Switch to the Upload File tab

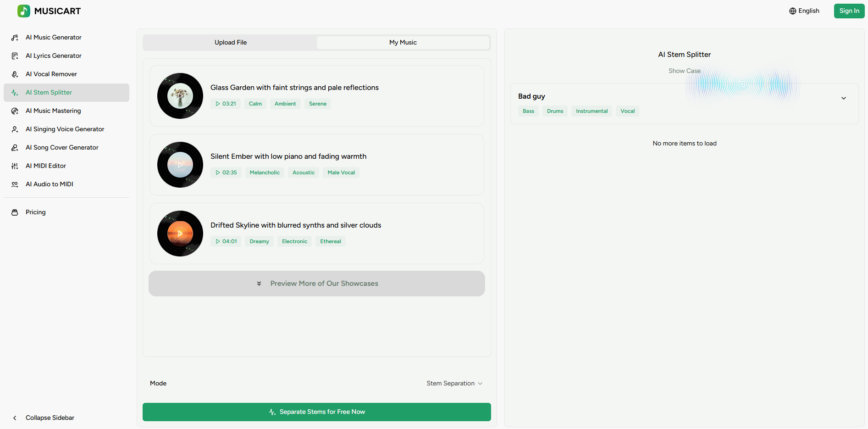[x=230, y=42]
